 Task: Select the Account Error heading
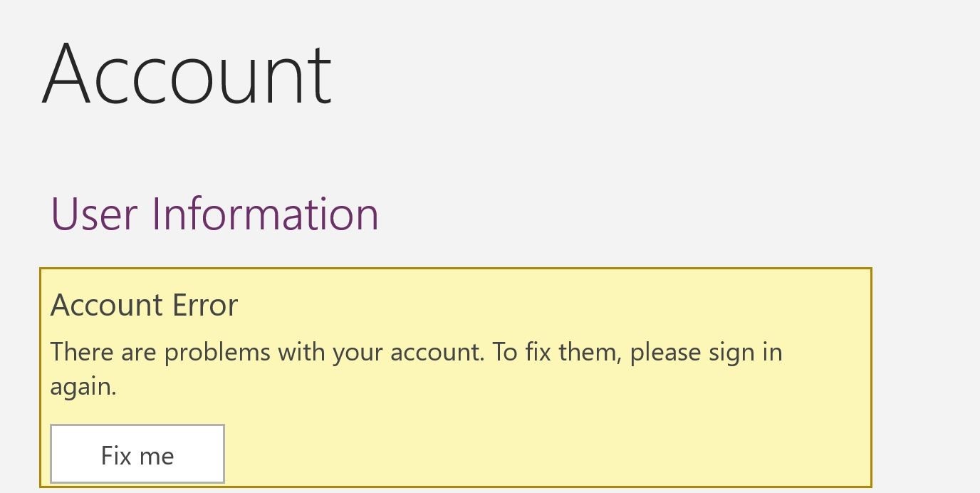144,306
